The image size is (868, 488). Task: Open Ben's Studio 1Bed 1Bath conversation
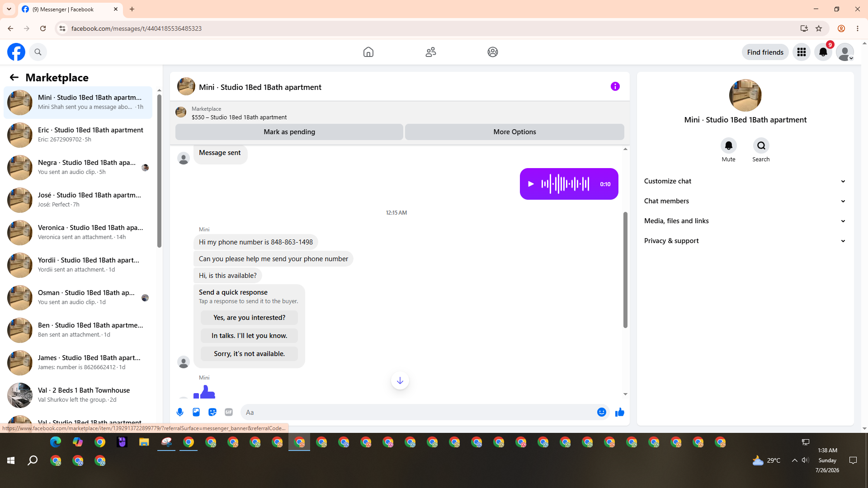pos(78,330)
